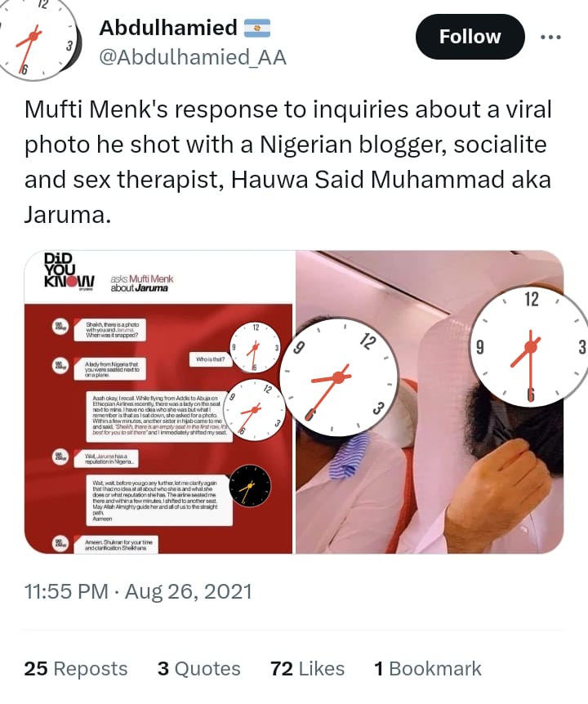Screen dimensions: 588x704
Task: View the 25 Reposts list
Action: coord(76,669)
